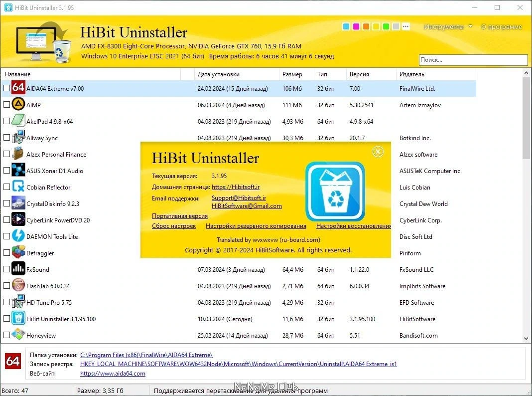
Task: Open the AIDA64 install folder path link
Action: 146,355
